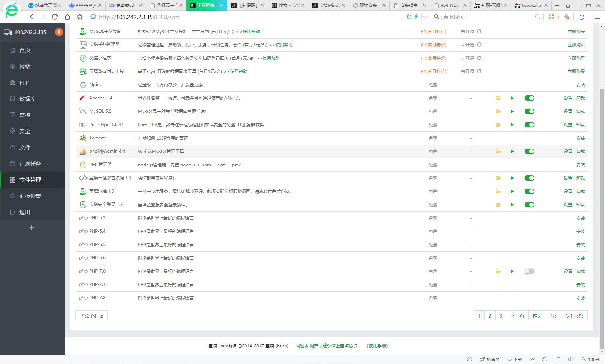Click 立即购买 for MySQL主从复制
This screenshot has height=364, width=605.
click(x=576, y=32)
